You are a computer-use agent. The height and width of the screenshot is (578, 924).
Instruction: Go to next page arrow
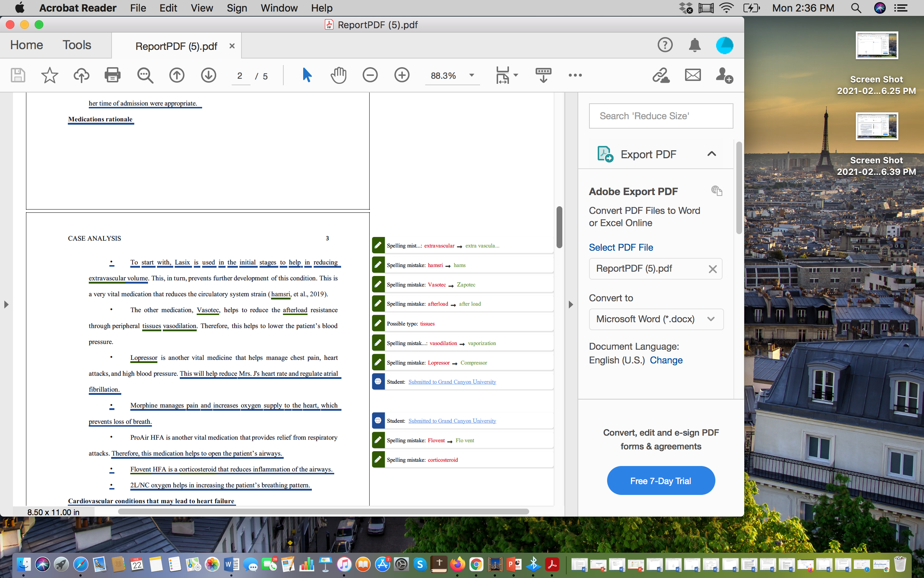point(209,75)
